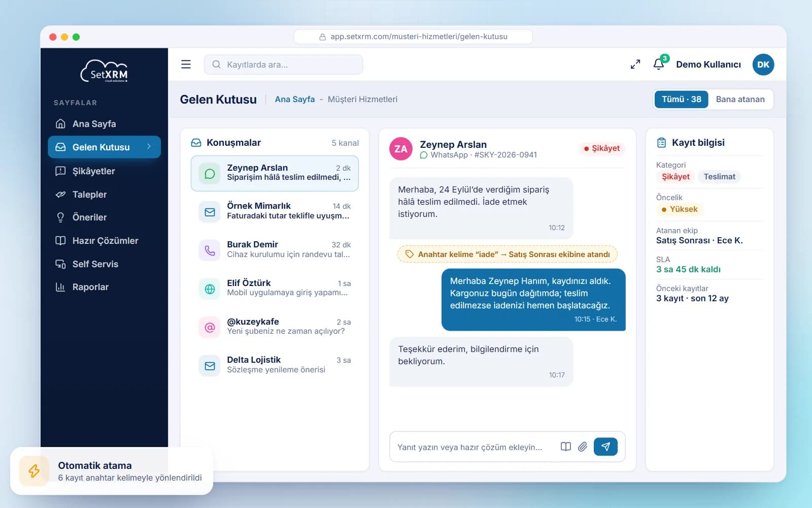Viewport: 812px width, 508px height.
Task: Click the Kayıt bilgisi clipboard icon
Action: tap(661, 143)
